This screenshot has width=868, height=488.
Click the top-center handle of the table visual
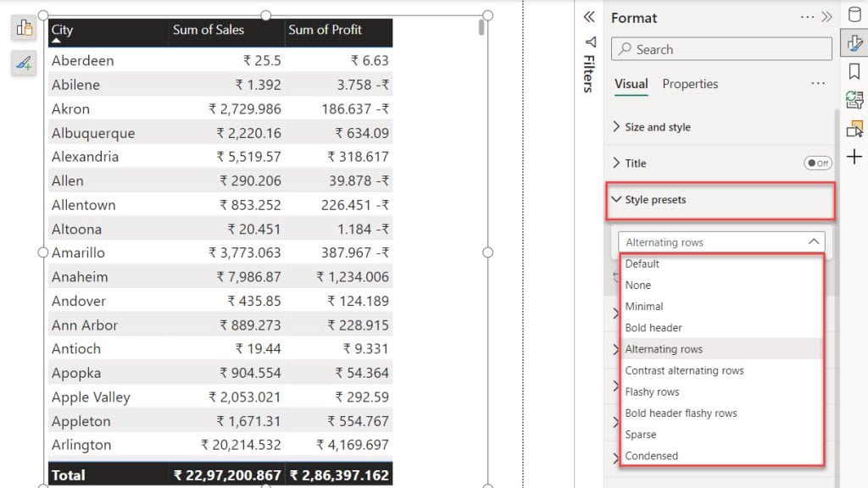click(265, 15)
